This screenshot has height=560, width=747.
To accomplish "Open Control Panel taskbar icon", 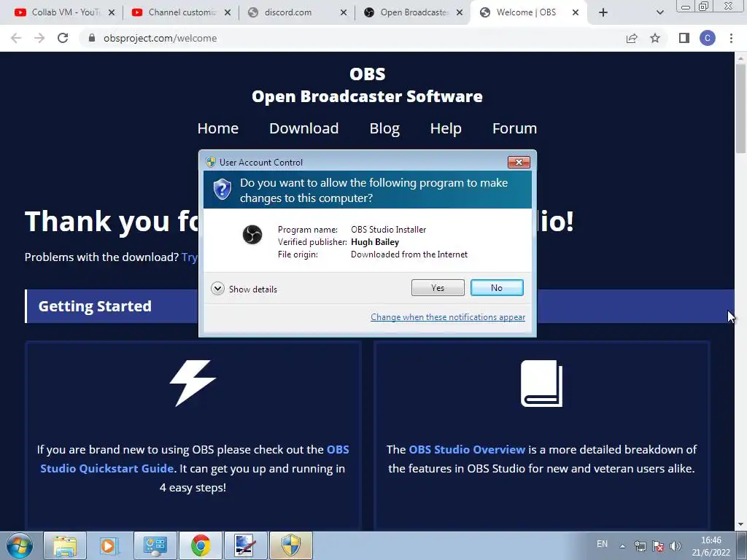I will pyautogui.click(x=155, y=545).
